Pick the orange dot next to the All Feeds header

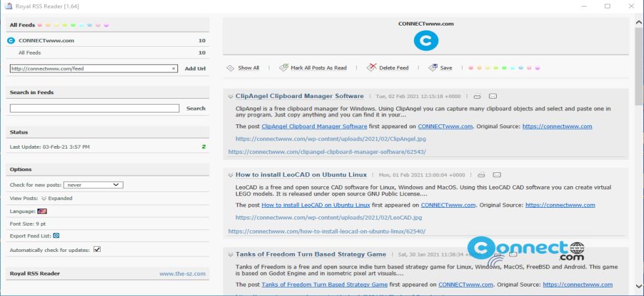tap(48, 25)
